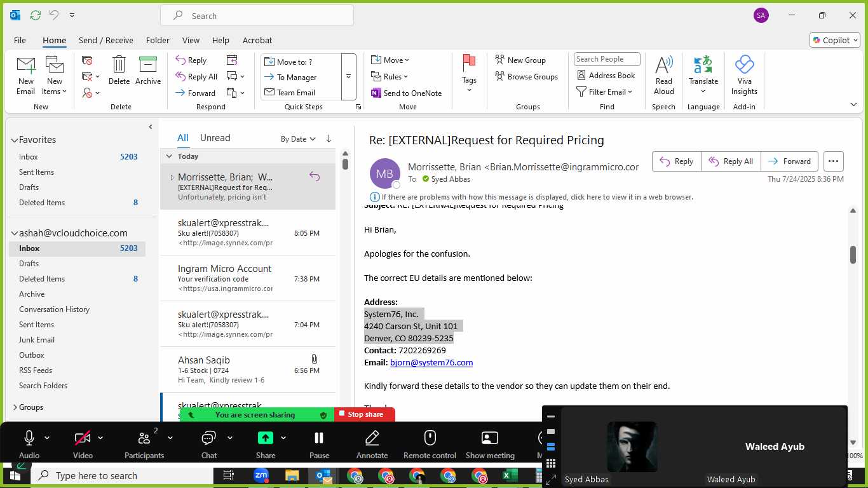Screen dimensions: 868x488
Task: Open the Copilot button
Action: (x=834, y=40)
